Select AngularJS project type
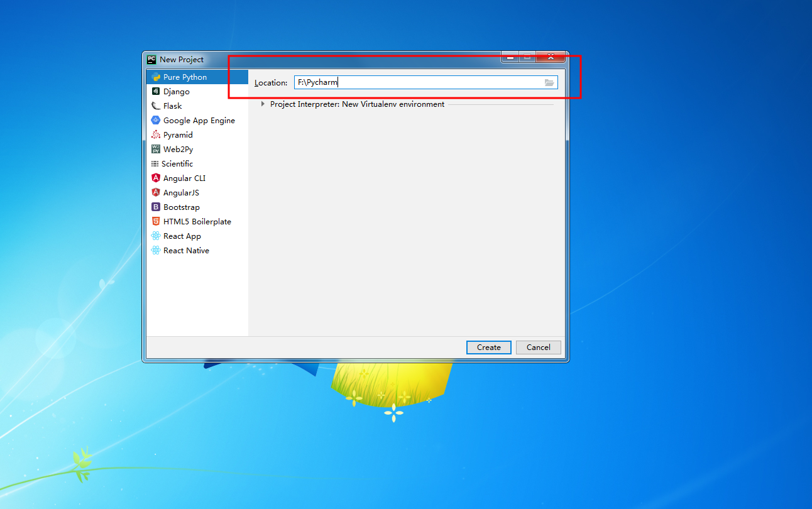 click(197, 193)
